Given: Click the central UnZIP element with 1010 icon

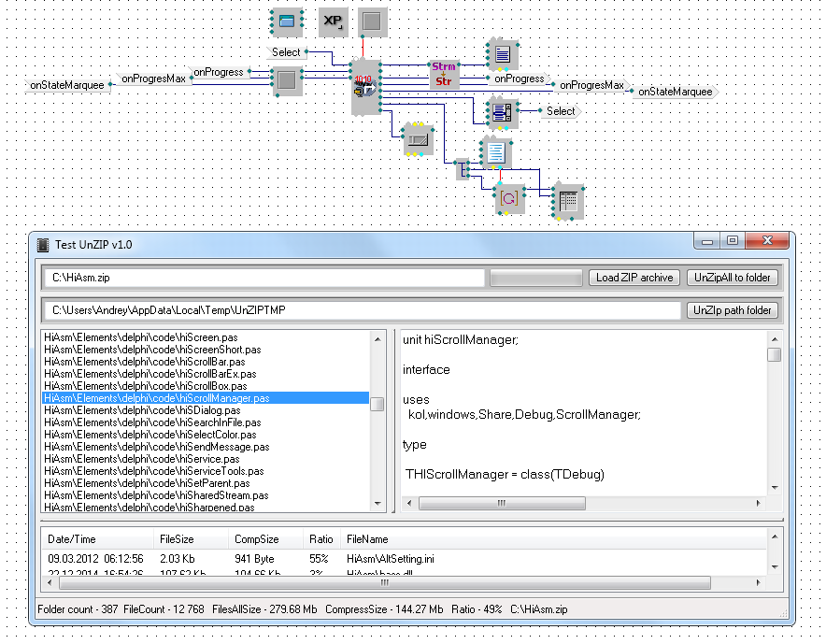Looking at the screenshot, I should click(365, 85).
